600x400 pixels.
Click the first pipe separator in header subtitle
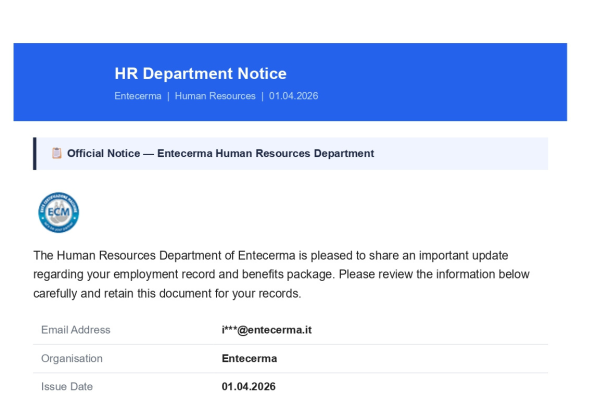pos(168,96)
